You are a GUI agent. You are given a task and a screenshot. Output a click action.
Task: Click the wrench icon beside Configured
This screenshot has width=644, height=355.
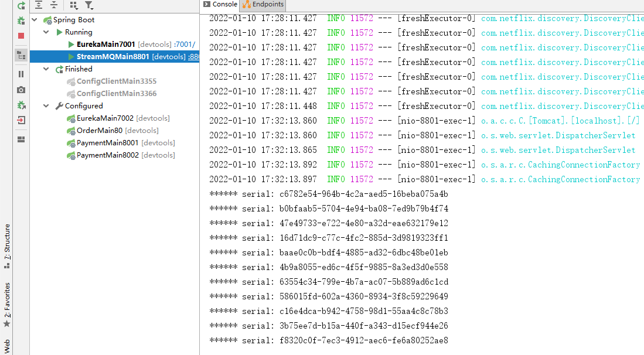pos(59,106)
